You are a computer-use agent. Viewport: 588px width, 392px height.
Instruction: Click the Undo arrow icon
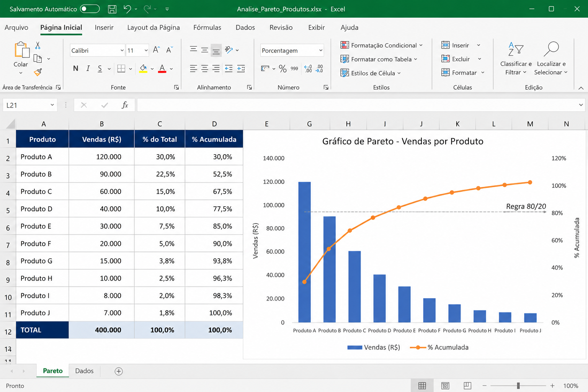point(127,9)
